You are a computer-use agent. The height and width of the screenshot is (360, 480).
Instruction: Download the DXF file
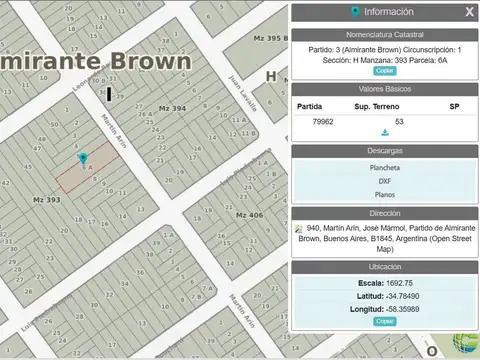[x=385, y=181]
